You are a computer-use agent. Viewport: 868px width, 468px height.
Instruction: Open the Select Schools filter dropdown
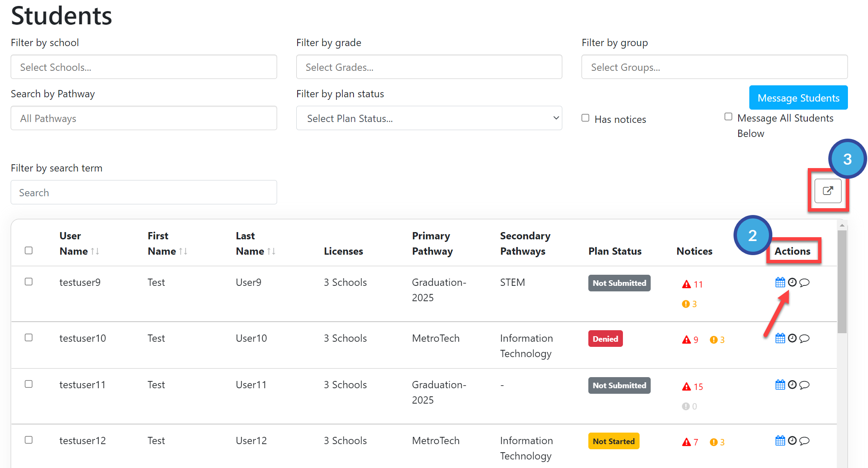144,67
